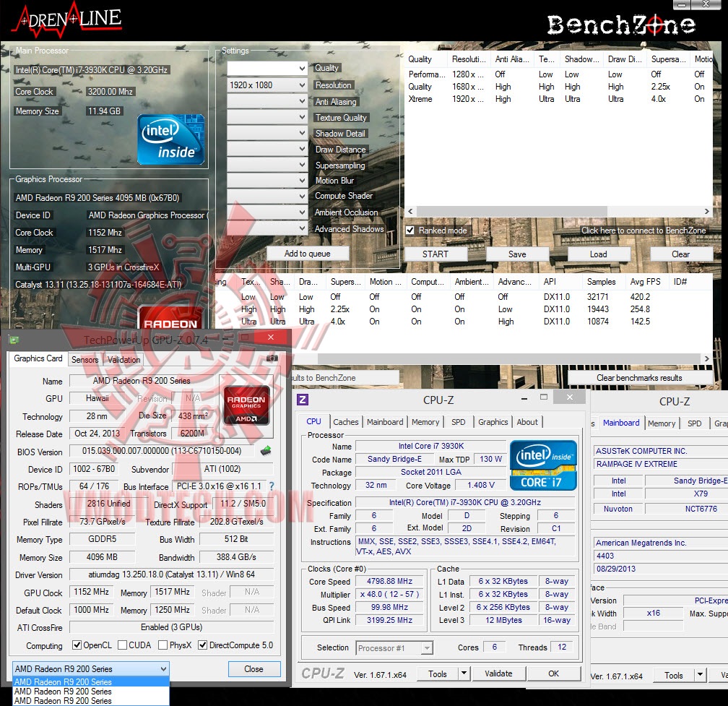Screen dimensions: 728x706
Task: Open the Caches tab in CPU-Z
Action: tap(345, 422)
